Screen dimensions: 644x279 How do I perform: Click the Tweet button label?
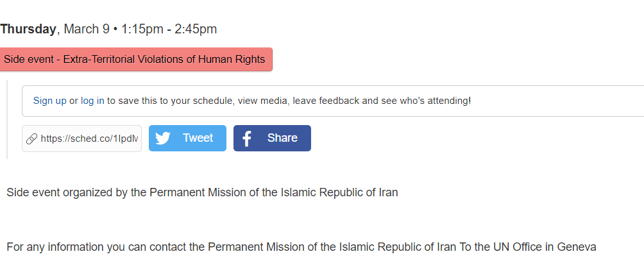tap(198, 138)
